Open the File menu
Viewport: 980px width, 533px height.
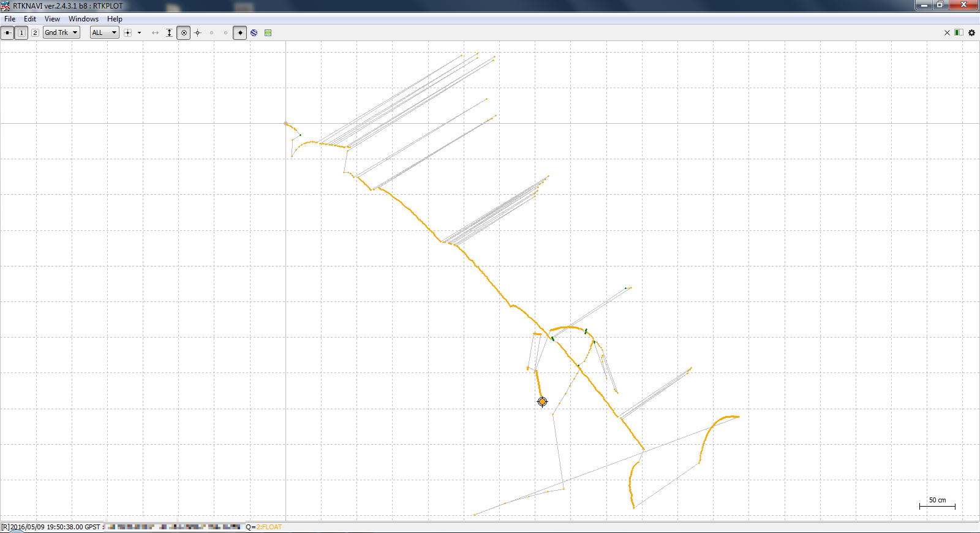[10, 19]
